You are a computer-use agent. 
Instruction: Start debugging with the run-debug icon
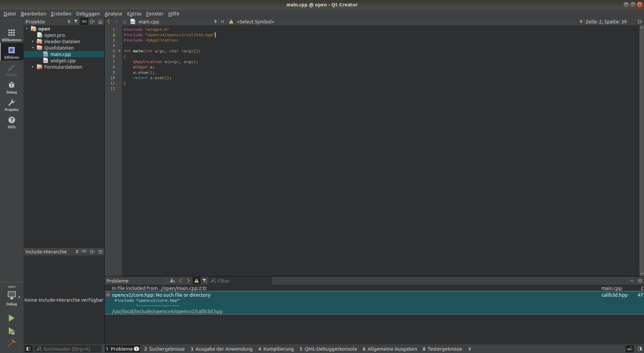(x=11, y=331)
